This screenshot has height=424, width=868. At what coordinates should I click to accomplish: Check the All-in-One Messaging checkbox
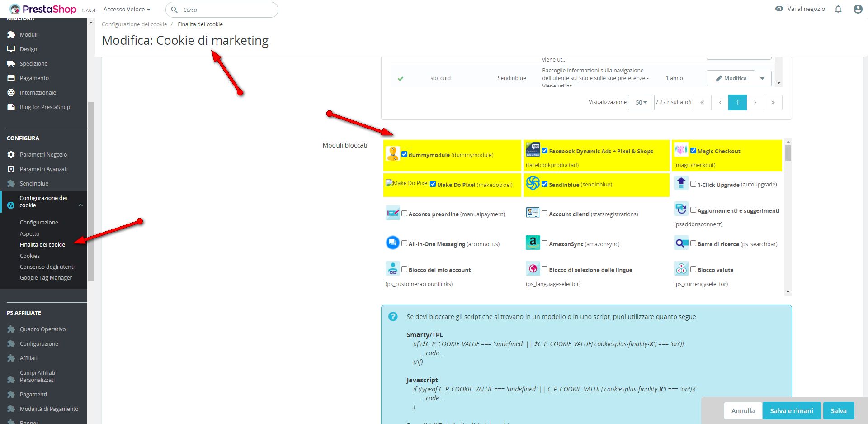(x=405, y=243)
